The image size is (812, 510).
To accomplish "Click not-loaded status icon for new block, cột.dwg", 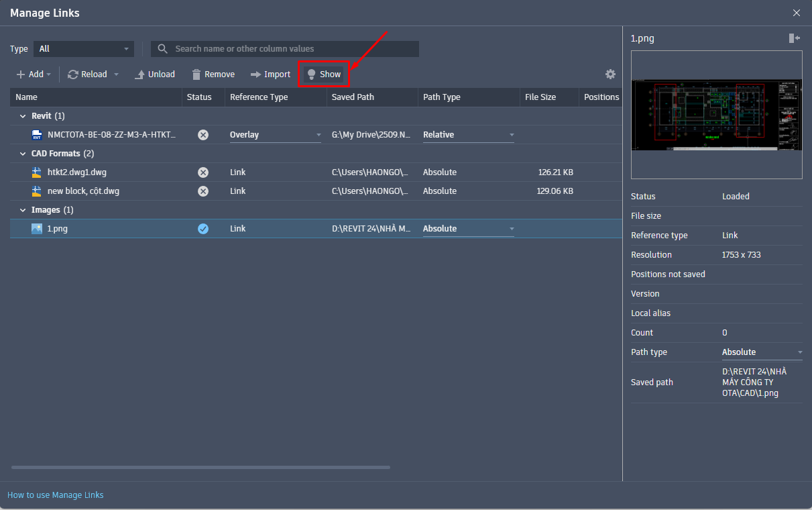I will 203,191.
